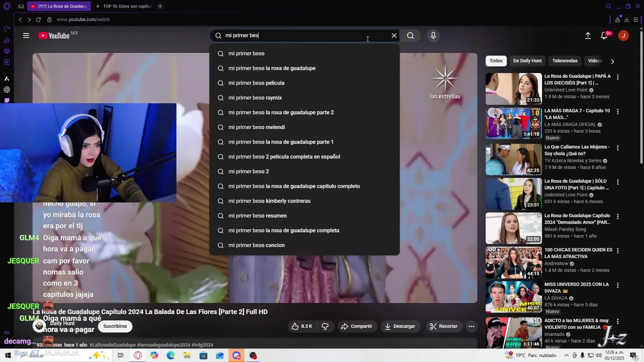Download the video with Descargar
Image resolution: width=644 pixels, height=362 pixels.
400,326
